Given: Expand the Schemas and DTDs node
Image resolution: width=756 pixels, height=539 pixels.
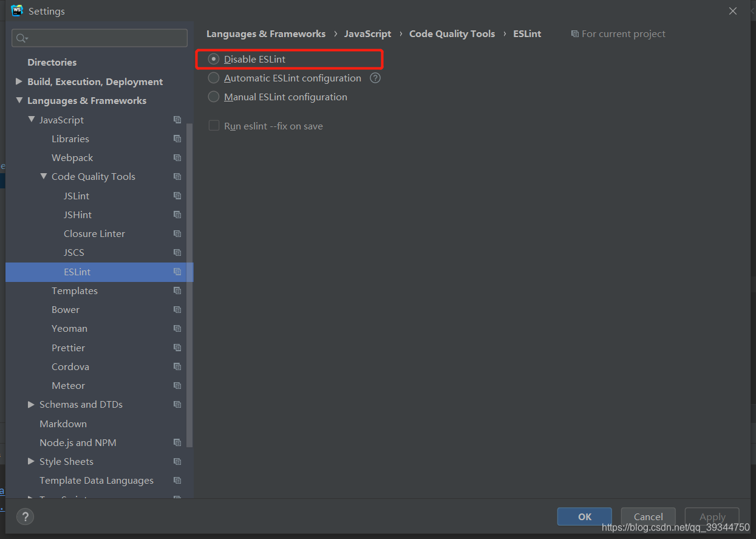Looking at the screenshot, I should pos(31,404).
